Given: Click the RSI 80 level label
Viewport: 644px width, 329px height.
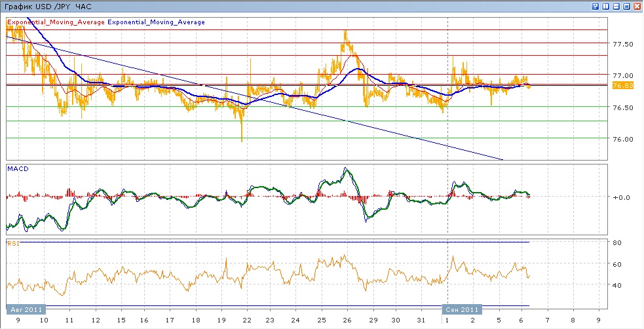Looking at the screenshot, I should coord(616,243).
